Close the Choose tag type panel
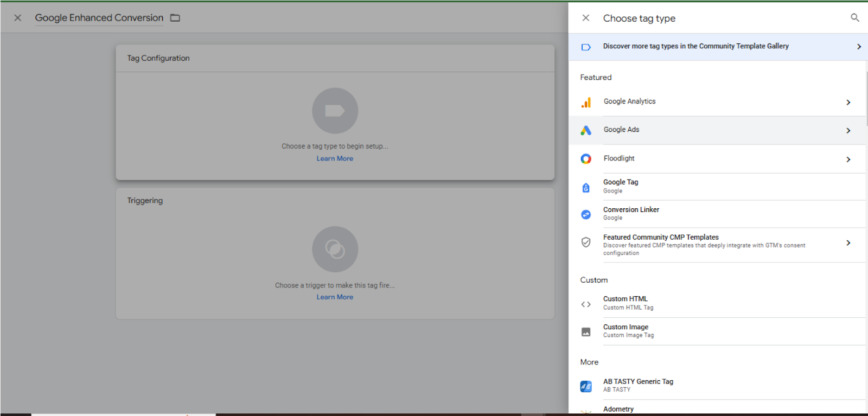The height and width of the screenshot is (416, 868). (x=585, y=18)
